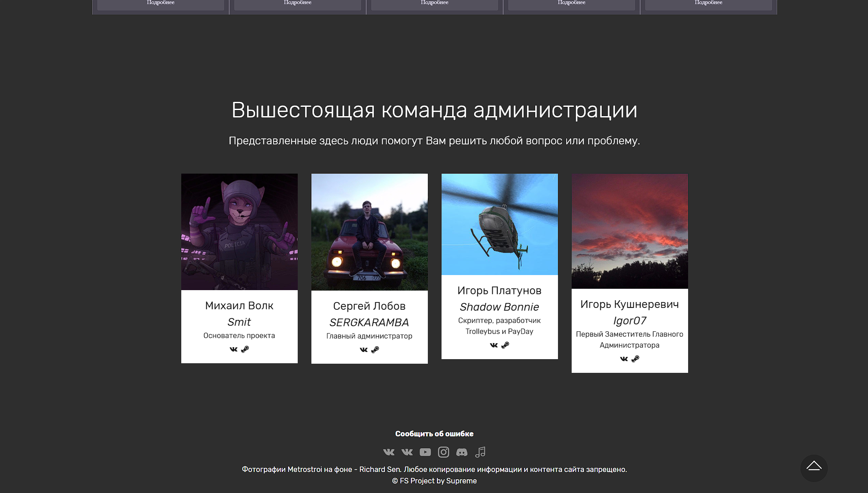This screenshot has width=868, height=493.
Task: Open Михаил Волк's VK profile icon
Action: click(233, 350)
